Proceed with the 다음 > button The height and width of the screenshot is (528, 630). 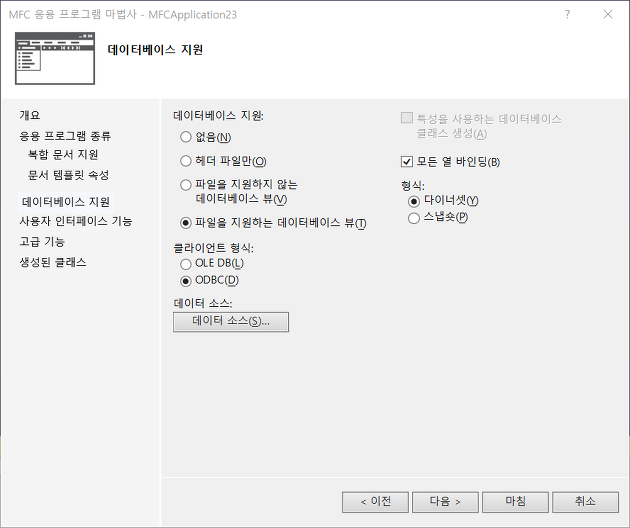pos(445,502)
